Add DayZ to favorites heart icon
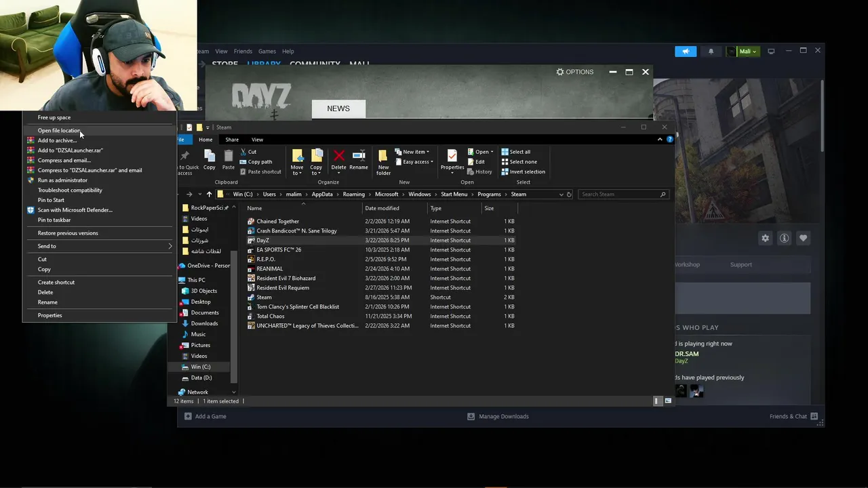868x488 pixels. click(804, 238)
